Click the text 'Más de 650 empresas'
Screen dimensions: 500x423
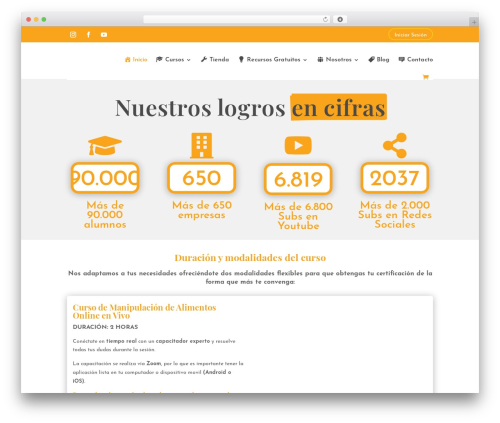[x=202, y=210]
